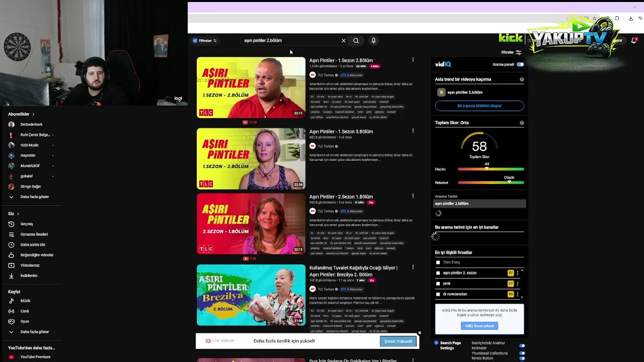
Task: Toggle Thumbnail Collections switch
Action: [x=522, y=353]
